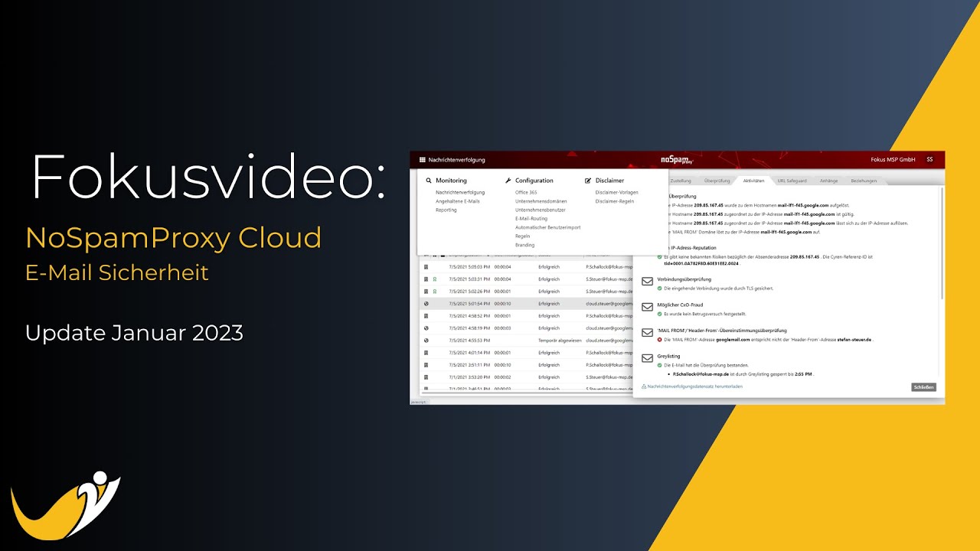Click the globe icon on the cloud.steuer row
The height and width of the screenshot is (551, 980).
click(426, 304)
